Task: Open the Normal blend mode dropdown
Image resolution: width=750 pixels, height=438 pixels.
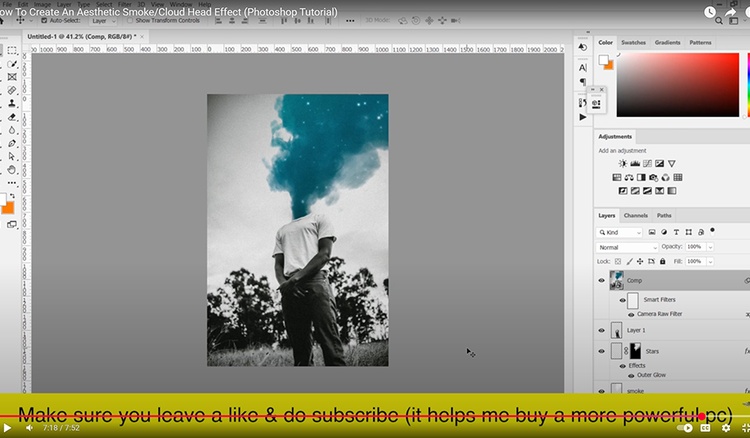Action: [x=627, y=247]
